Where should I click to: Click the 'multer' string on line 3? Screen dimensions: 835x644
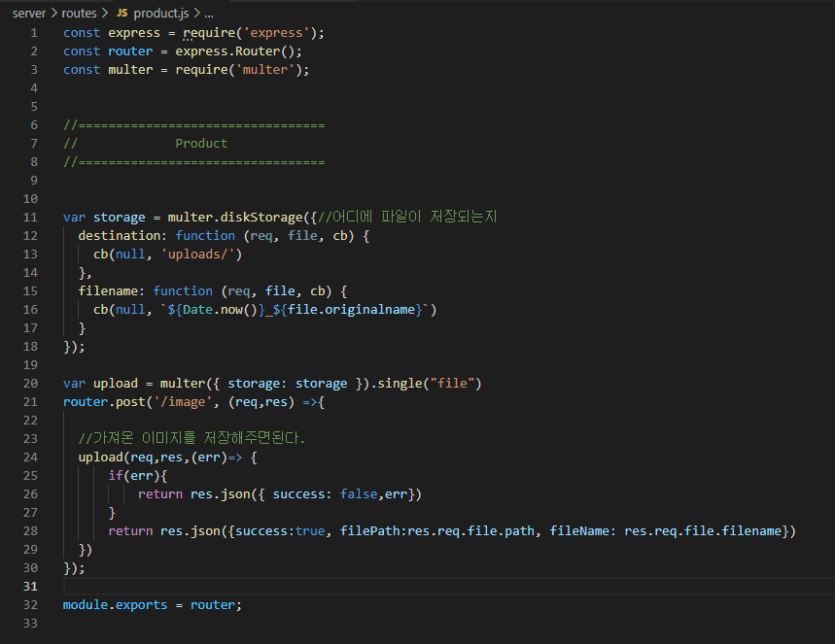point(265,70)
